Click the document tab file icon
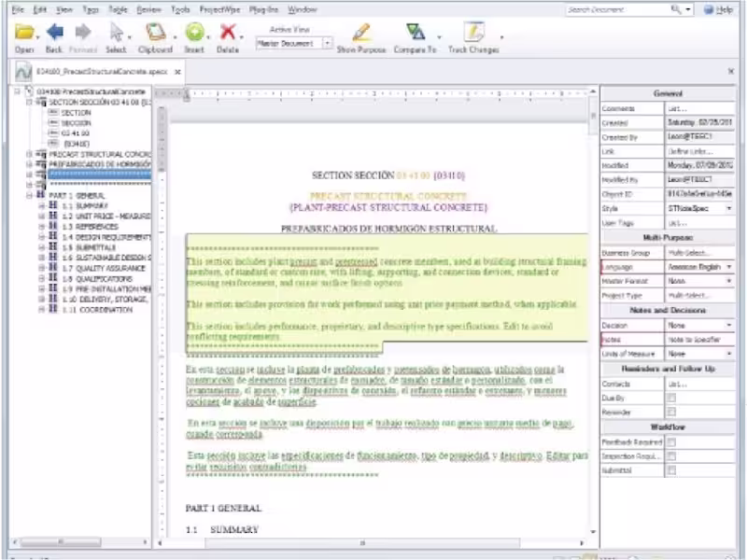This screenshot has width=747, height=560. point(23,72)
